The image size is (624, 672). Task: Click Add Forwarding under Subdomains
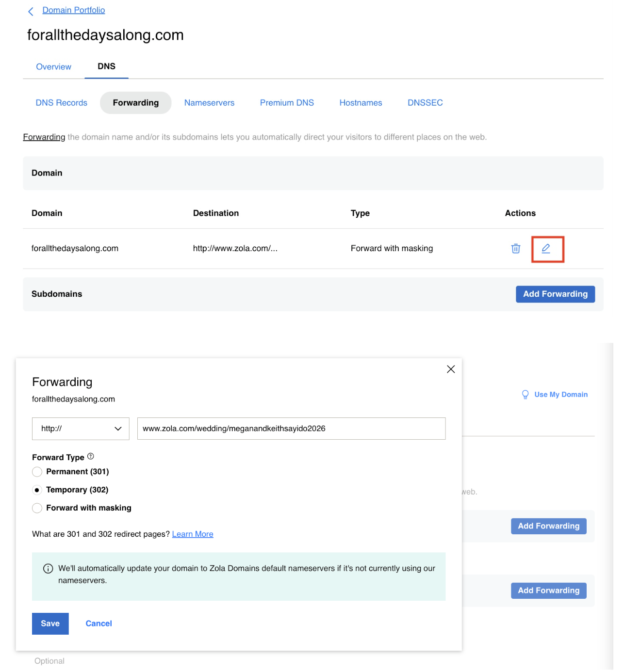555,294
